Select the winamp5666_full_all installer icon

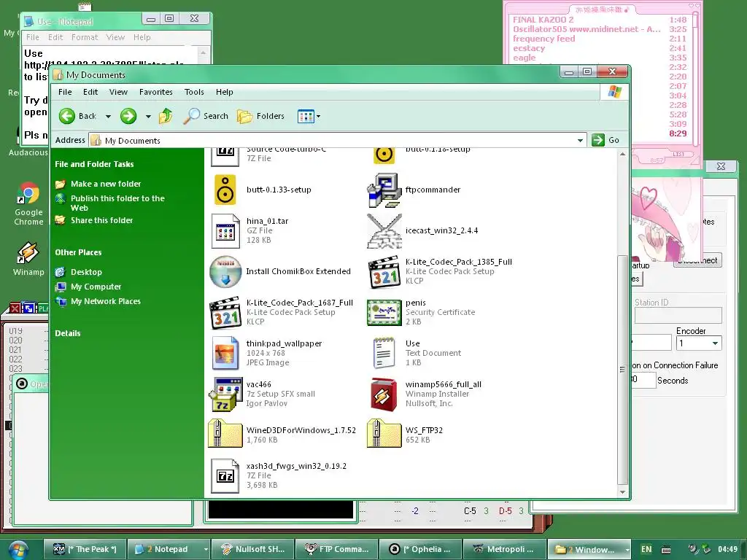384,394
